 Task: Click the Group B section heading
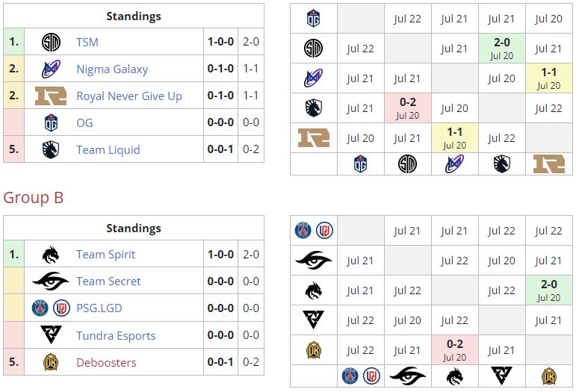click(34, 197)
